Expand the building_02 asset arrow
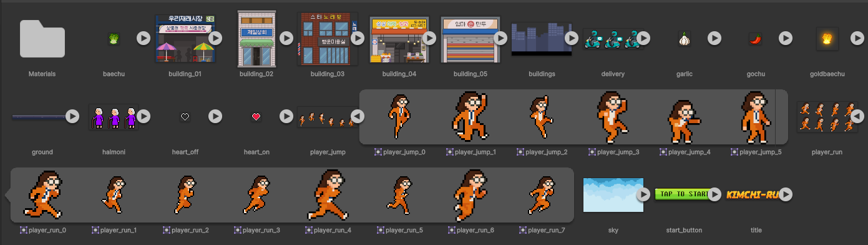Image resolution: width=868 pixels, height=245 pixels. point(286,39)
